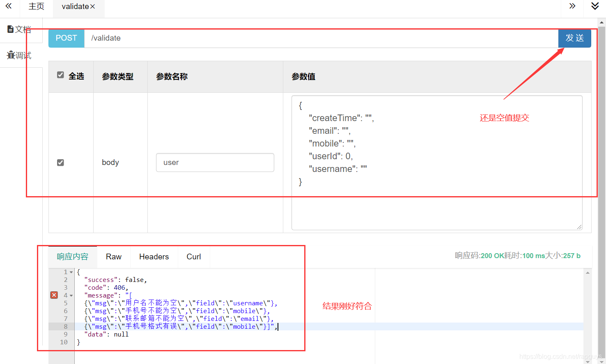Go to next tabs with the double-right chevron

(x=572, y=6)
